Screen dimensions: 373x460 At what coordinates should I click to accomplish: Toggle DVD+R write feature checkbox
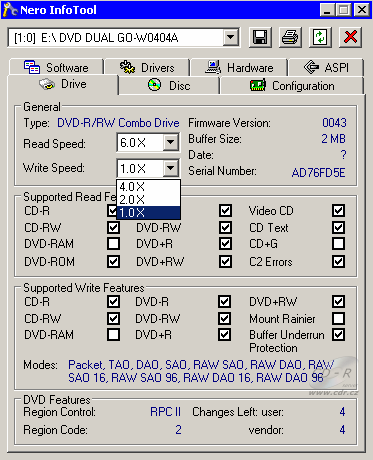[224, 334]
